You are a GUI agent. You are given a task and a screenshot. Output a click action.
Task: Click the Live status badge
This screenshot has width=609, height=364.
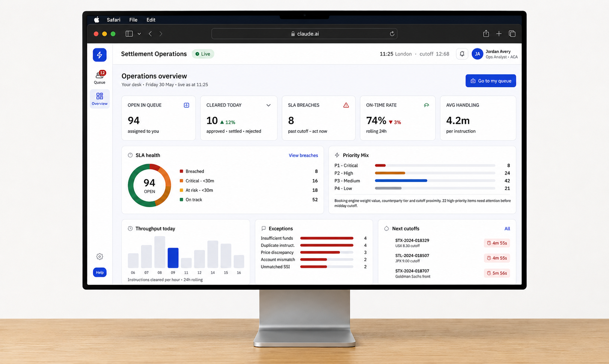click(203, 54)
